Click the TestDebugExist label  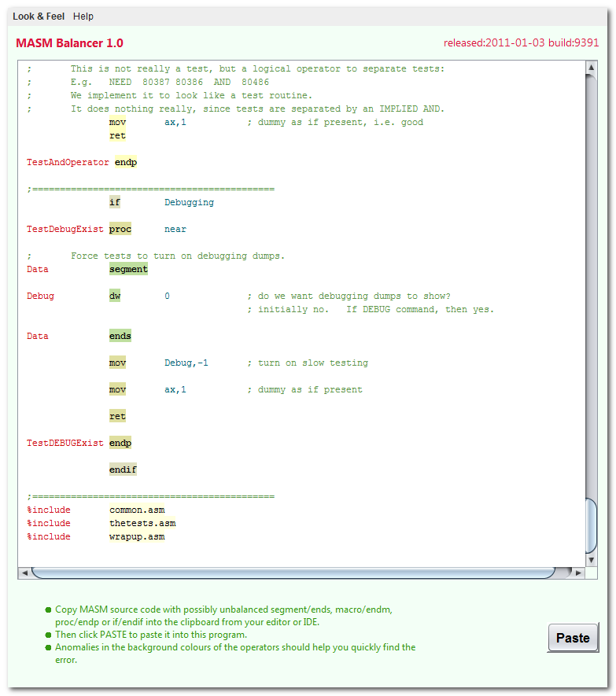click(65, 229)
